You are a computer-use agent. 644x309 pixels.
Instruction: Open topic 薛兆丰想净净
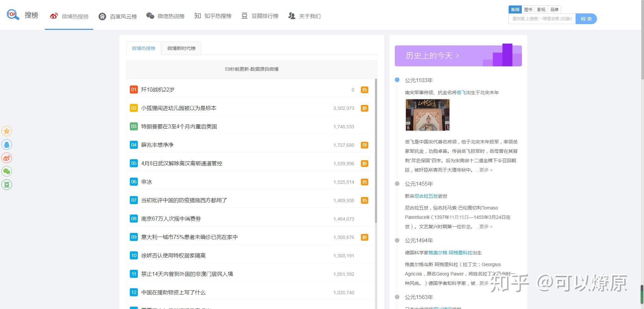point(157,145)
